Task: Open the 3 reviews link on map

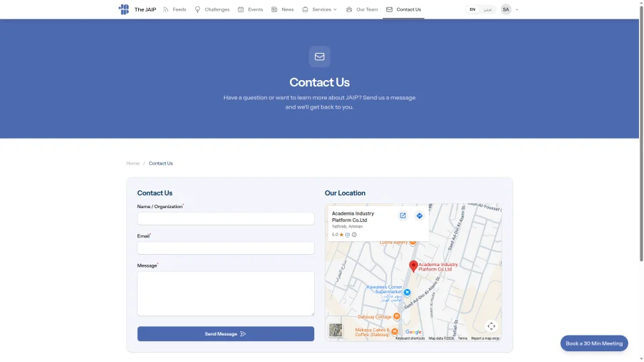Action: click(x=348, y=235)
